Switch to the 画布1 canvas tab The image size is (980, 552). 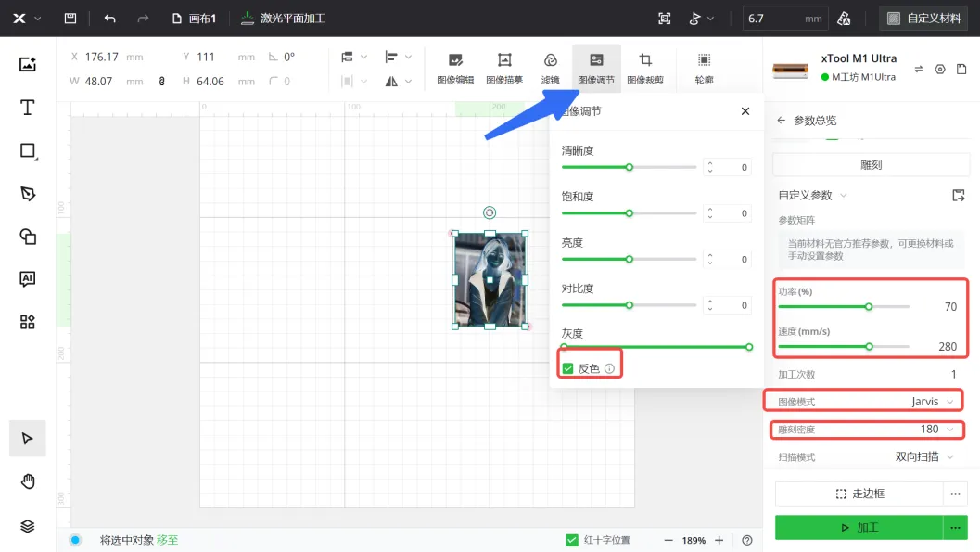coord(195,19)
